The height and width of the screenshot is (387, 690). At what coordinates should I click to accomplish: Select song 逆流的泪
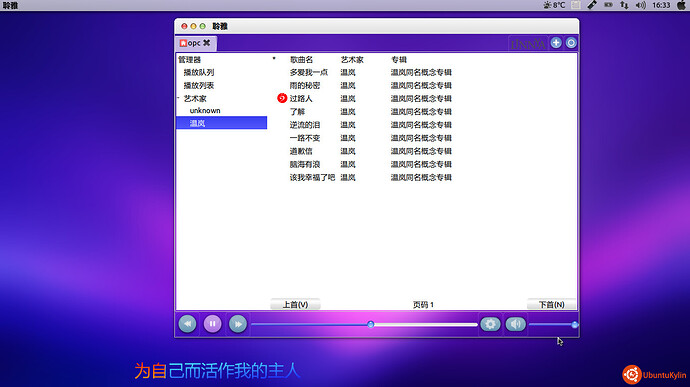coord(305,125)
